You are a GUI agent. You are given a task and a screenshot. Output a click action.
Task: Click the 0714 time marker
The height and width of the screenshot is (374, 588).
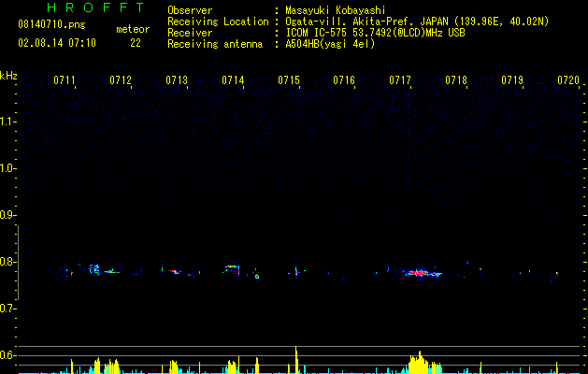tap(233, 79)
